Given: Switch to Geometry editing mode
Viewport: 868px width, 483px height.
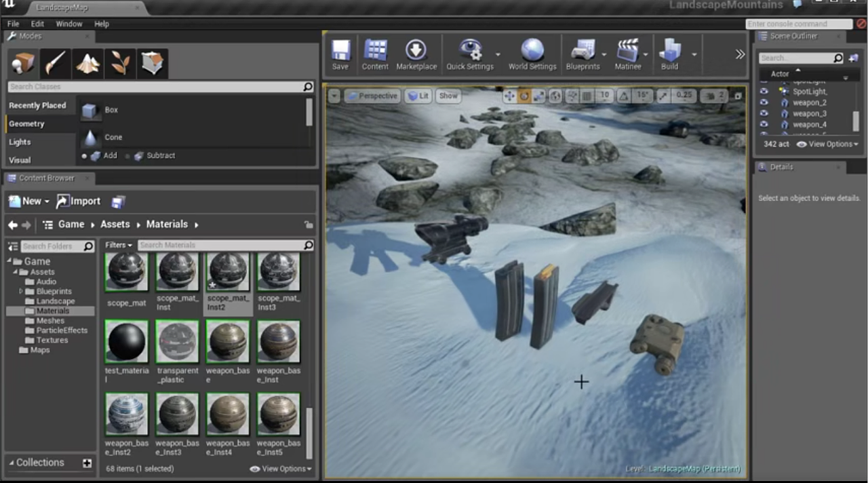Looking at the screenshot, I should (153, 63).
